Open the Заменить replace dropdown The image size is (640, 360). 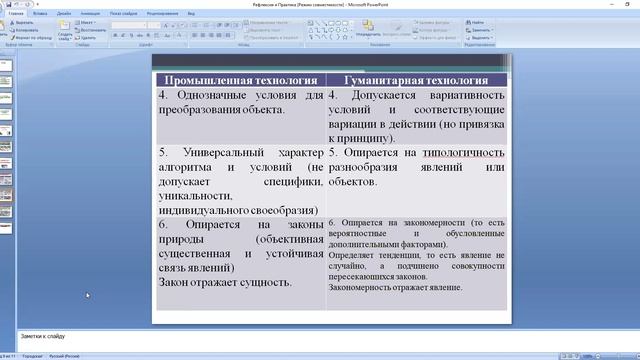click(480, 30)
